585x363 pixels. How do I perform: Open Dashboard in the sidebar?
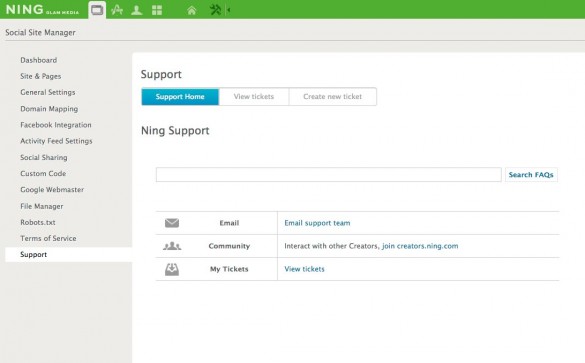(39, 60)
